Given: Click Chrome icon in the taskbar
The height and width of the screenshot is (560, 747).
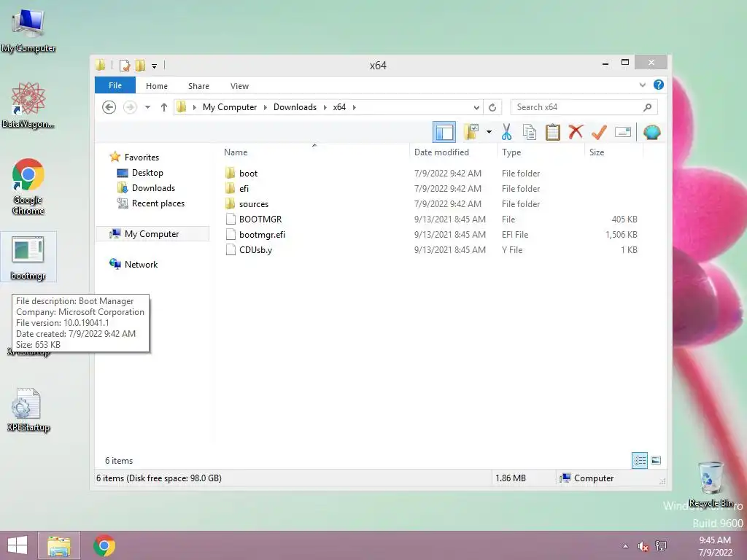Looking at the screenshot, I should point(104,545).
